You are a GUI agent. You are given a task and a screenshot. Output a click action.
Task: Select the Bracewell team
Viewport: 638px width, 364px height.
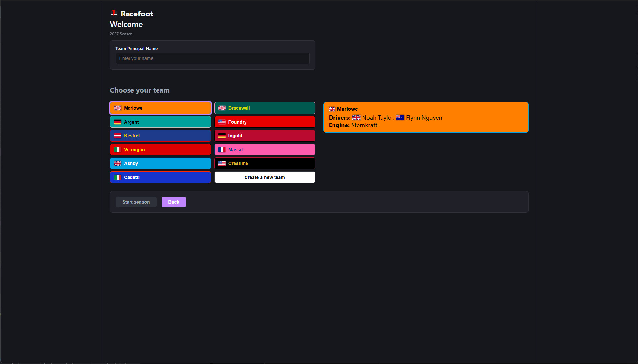click(x=265, y=108)
